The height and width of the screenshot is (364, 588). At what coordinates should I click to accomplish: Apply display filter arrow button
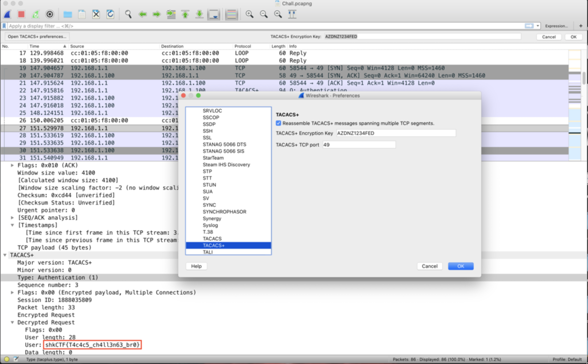[529, 26]
